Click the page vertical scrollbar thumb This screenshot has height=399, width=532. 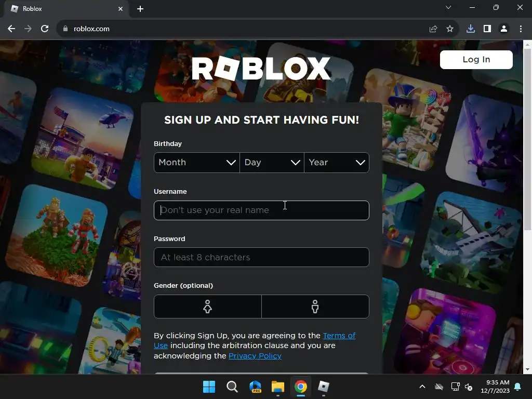click(x=527, y=140)
